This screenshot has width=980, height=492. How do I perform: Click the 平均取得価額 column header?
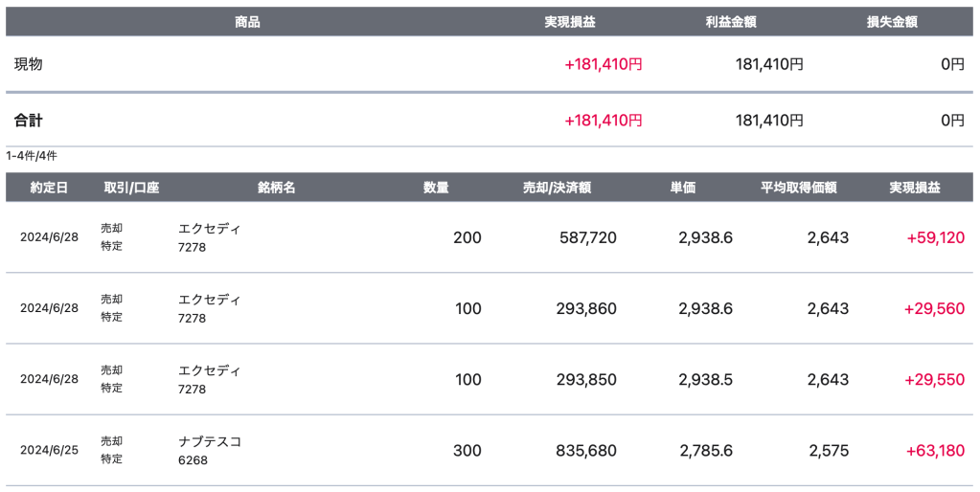(x=799, y=188)
